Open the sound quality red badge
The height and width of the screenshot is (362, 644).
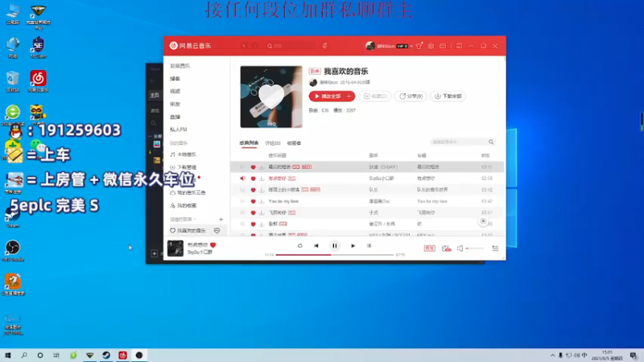point(430,249)
